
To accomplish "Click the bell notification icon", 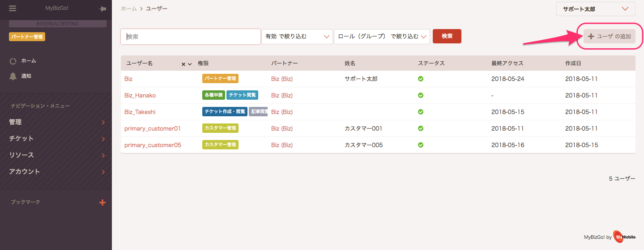I will point(13,76).
